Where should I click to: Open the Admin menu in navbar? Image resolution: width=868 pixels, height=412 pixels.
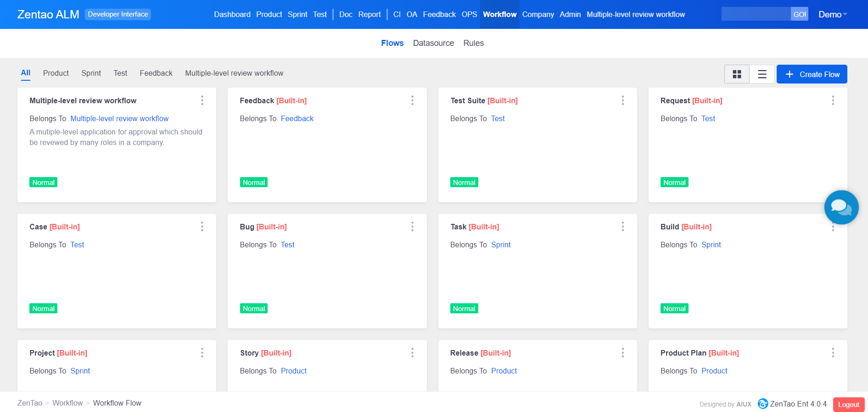click(570, 14)
